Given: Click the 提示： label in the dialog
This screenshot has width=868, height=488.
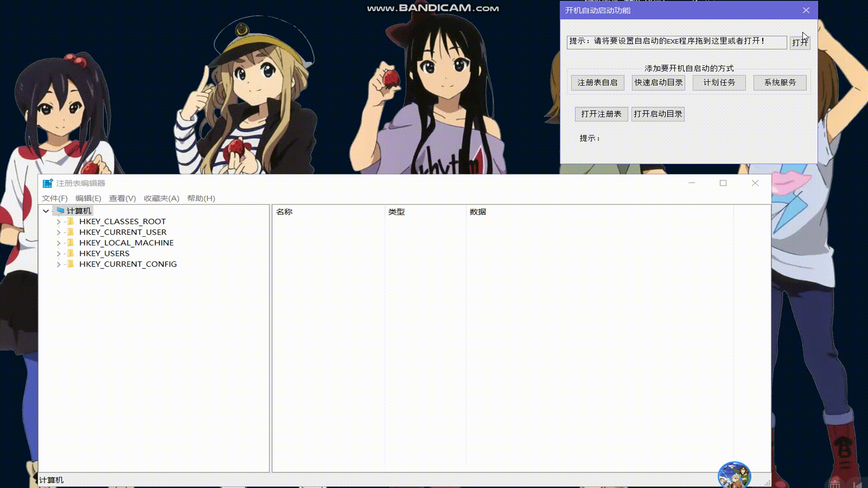Looking at the screenshot, I should coord(590,138).
